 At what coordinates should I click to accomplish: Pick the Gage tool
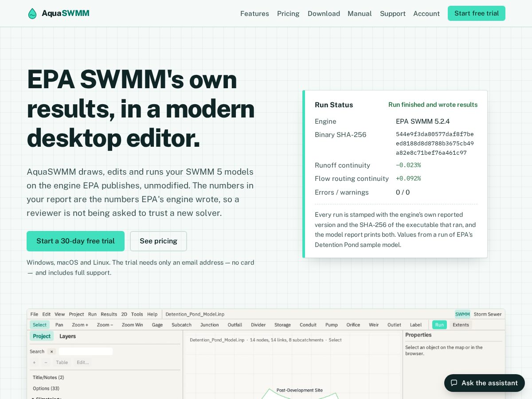point(157,325)
